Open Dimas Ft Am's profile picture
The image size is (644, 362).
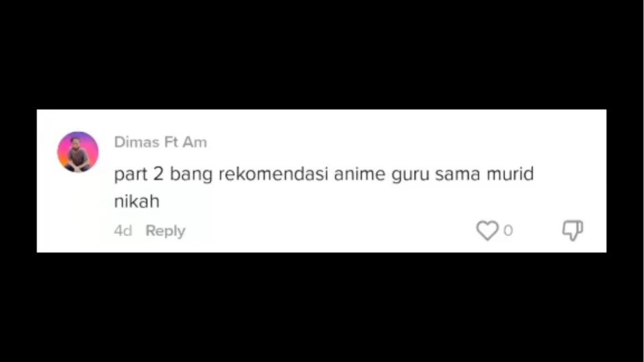pyautogui.click(x=78, y=152)
